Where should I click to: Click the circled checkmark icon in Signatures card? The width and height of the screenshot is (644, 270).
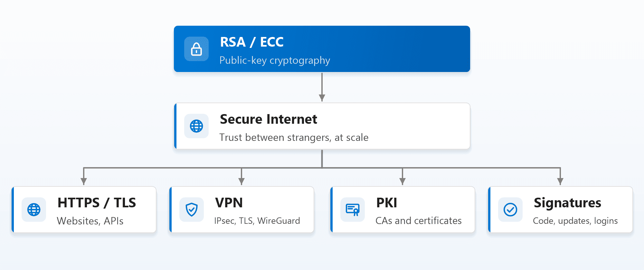[x=510, y=210]
